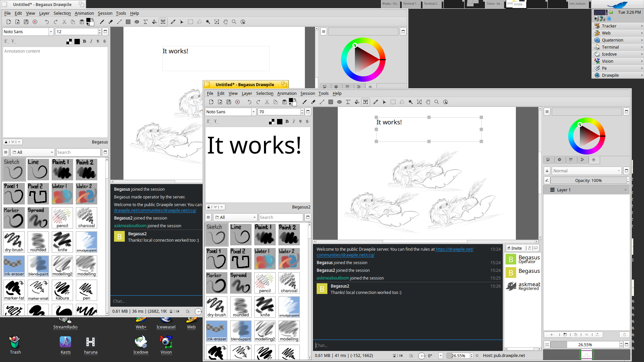Select the flood fill bucket in front window
Image resolution: width=644 pixels, height=362 pixels.
(x=357, y=102)
